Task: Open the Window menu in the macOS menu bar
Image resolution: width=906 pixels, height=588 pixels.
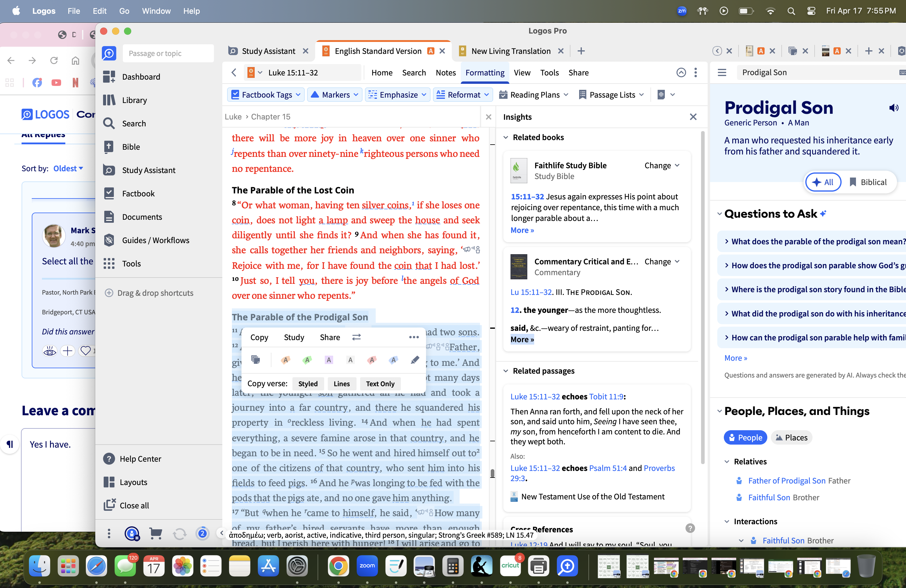Action: pyautogui.click(x=156, y=11)
